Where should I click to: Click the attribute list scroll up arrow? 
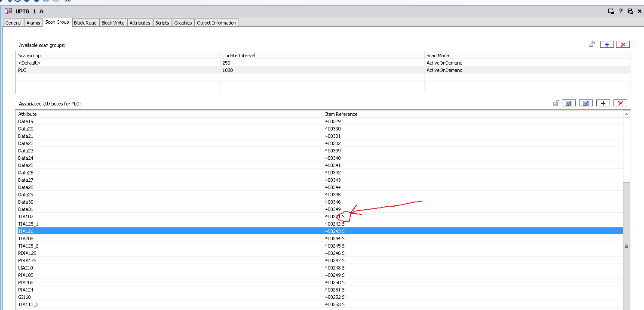[626, 114]
